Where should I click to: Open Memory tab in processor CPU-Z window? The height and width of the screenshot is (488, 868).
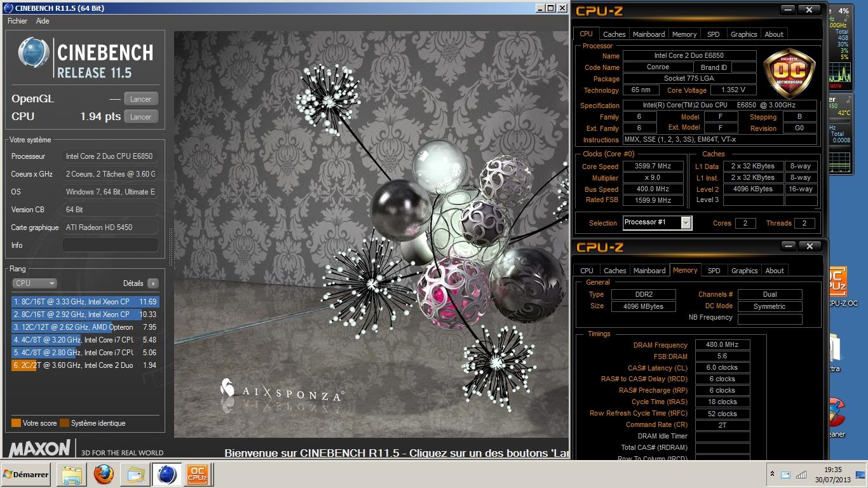(x=684, y=34)
